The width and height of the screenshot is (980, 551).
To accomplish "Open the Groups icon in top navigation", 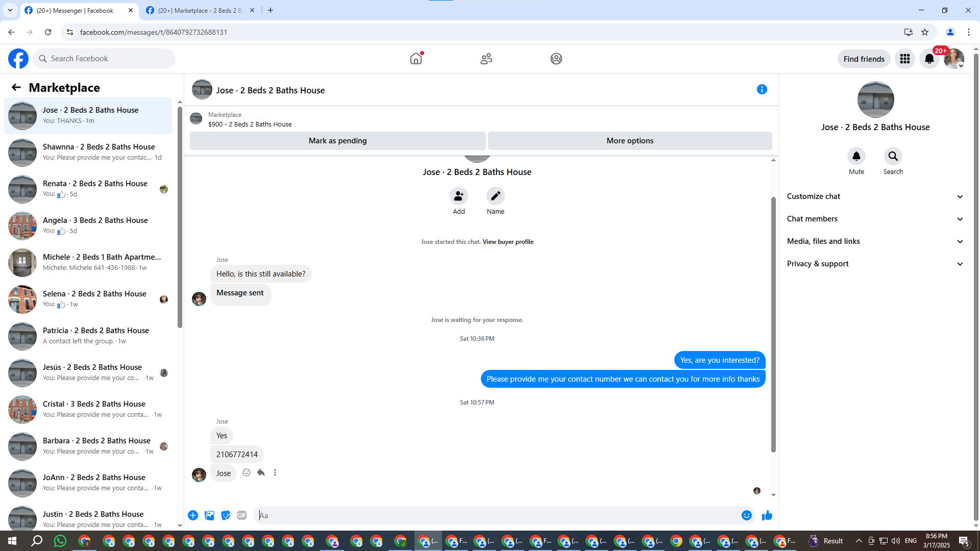I will (556, 59).
